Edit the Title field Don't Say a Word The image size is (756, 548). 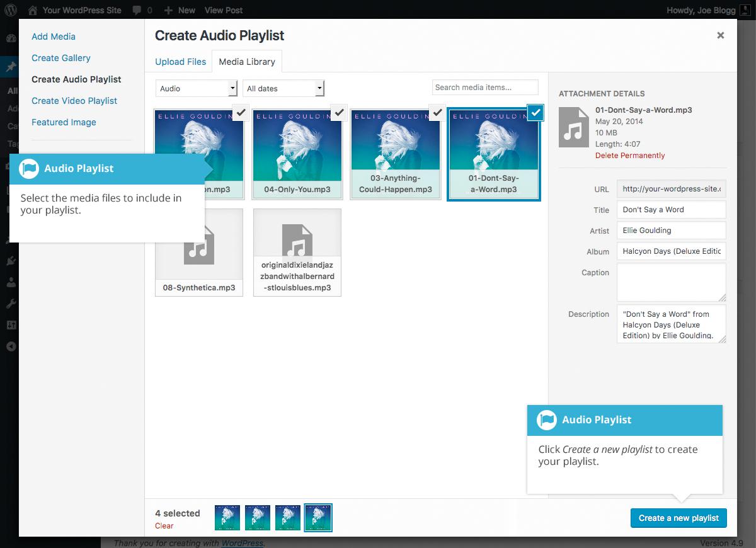(672, 210)
